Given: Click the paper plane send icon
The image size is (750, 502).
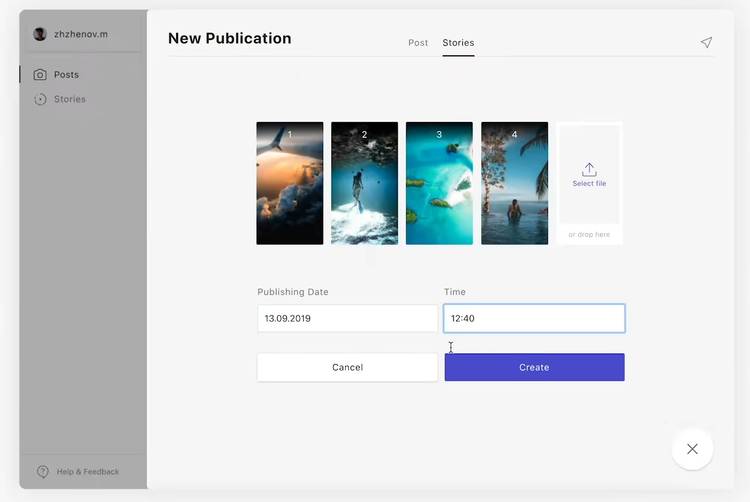Looking at the screenshot, I should pyautogui.click(x=706, y=43).
